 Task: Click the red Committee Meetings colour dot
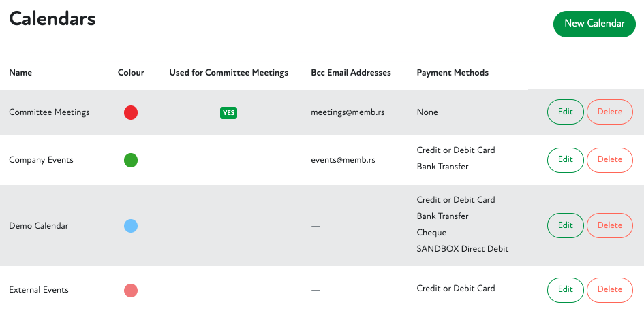(131, 112)
